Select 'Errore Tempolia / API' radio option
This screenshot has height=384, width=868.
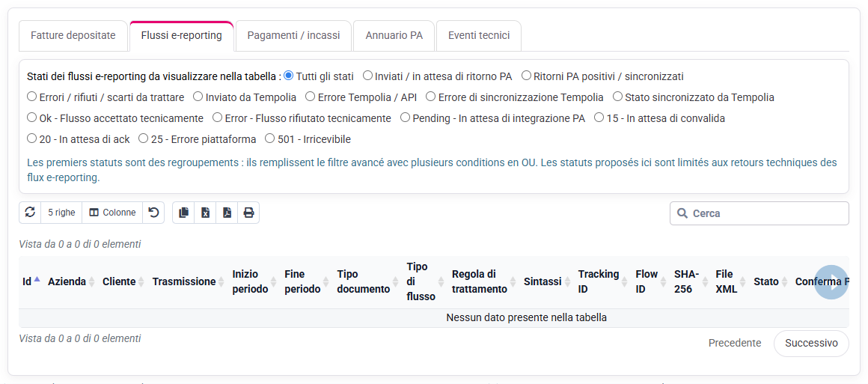pos(310,97)
